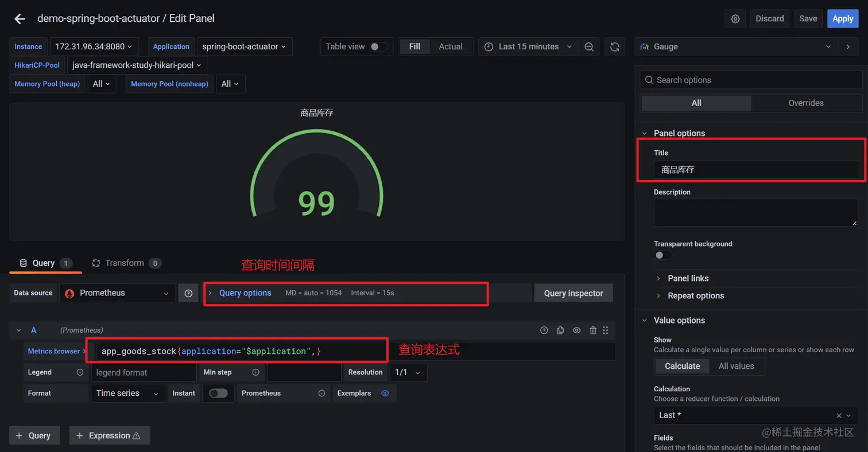Click the legend format input
Screen dimensions: 868x452
click(x=144, y=372)
